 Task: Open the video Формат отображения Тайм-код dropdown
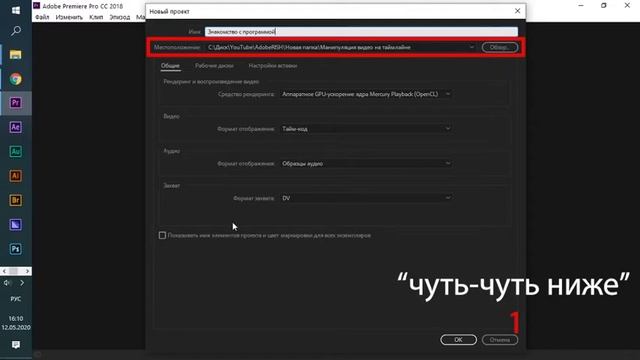366,129
